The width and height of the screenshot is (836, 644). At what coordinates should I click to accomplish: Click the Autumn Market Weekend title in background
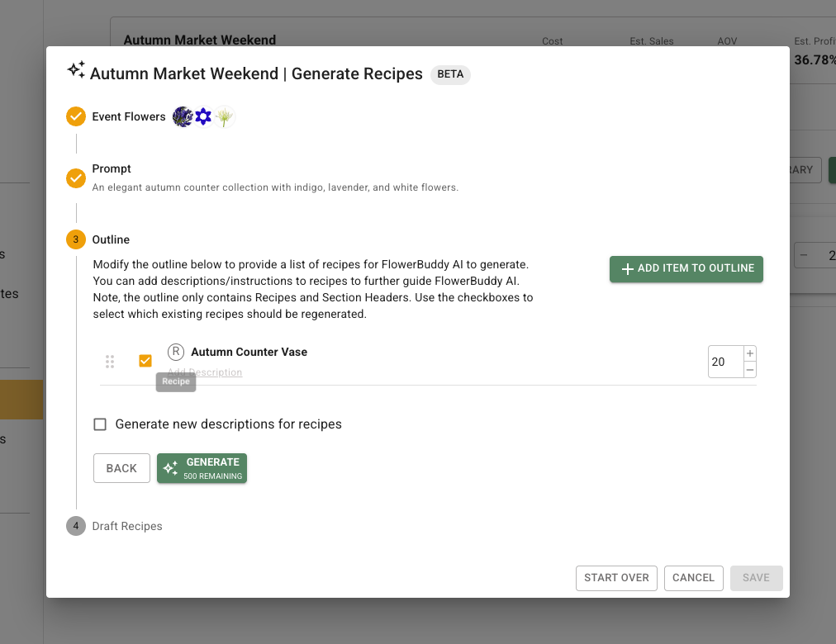[200, 40]
